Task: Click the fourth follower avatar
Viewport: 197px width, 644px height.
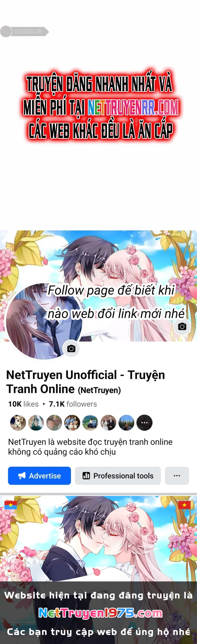Action: pos(72,423)
